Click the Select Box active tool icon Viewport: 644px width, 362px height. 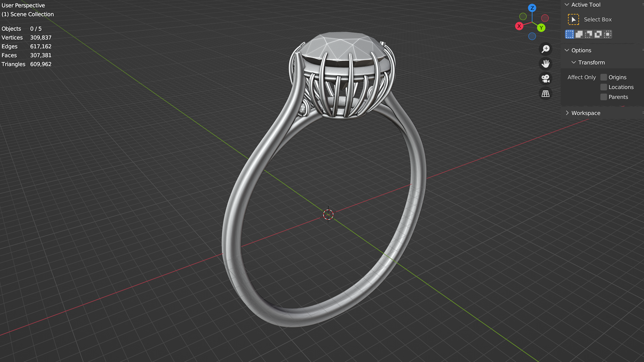click(x=573, y=19)
